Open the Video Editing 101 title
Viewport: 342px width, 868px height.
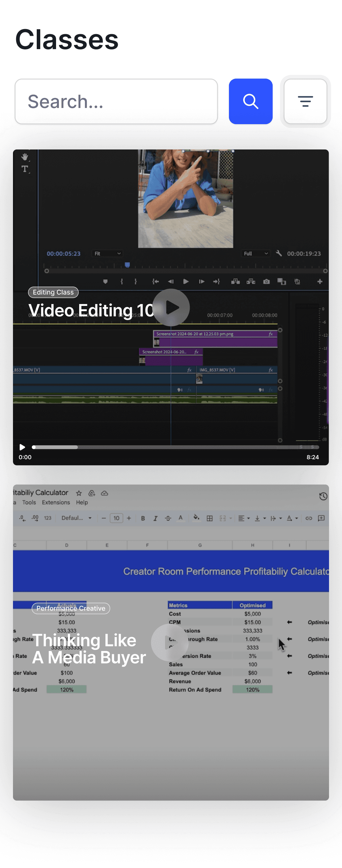[91, 310]
